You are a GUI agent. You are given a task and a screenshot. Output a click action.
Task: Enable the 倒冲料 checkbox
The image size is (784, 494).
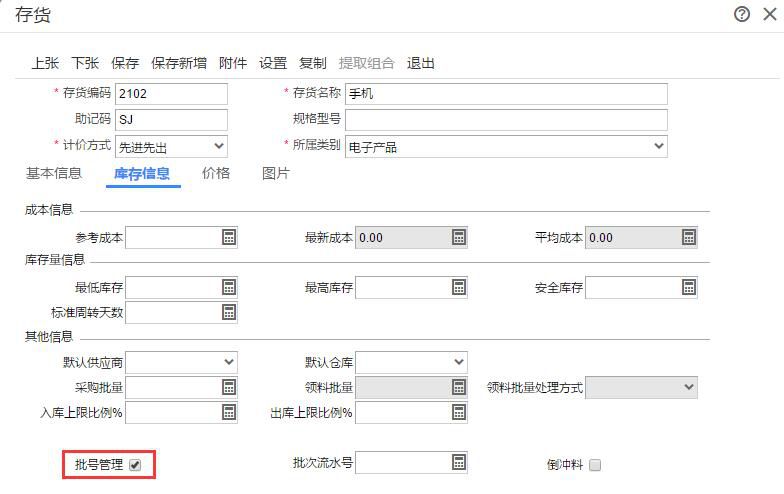[x=595, y=465]
